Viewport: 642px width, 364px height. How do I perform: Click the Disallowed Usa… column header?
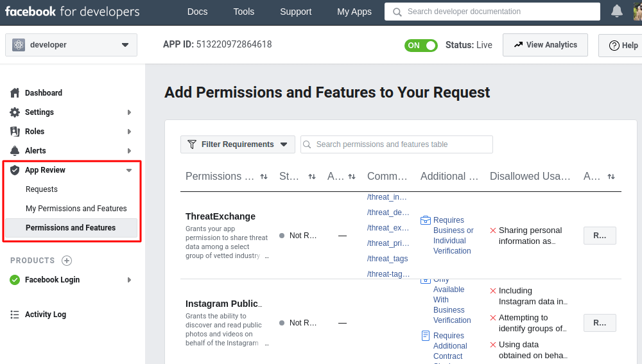point(530,177)
